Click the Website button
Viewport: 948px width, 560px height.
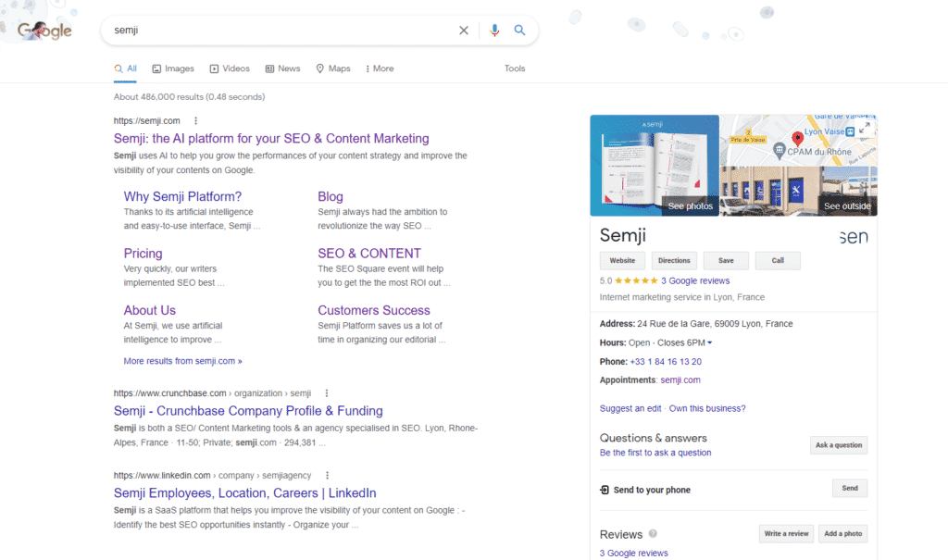(622, 261)
